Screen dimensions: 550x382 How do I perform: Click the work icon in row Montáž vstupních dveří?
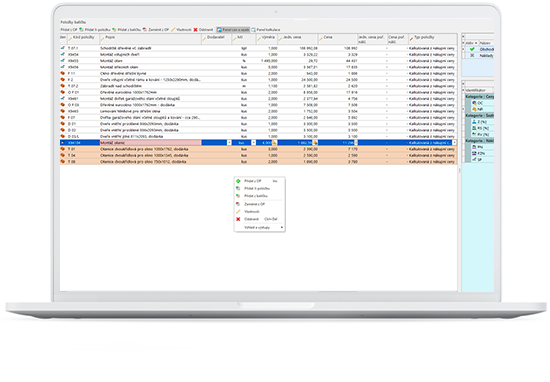(x=63, y=54)
